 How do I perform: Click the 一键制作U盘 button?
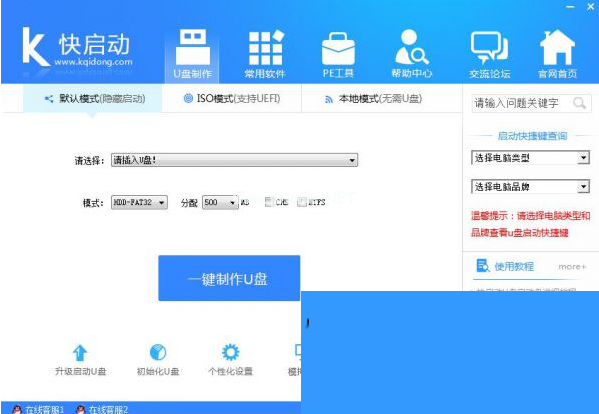pyautogui.click(x=229, y=278)
